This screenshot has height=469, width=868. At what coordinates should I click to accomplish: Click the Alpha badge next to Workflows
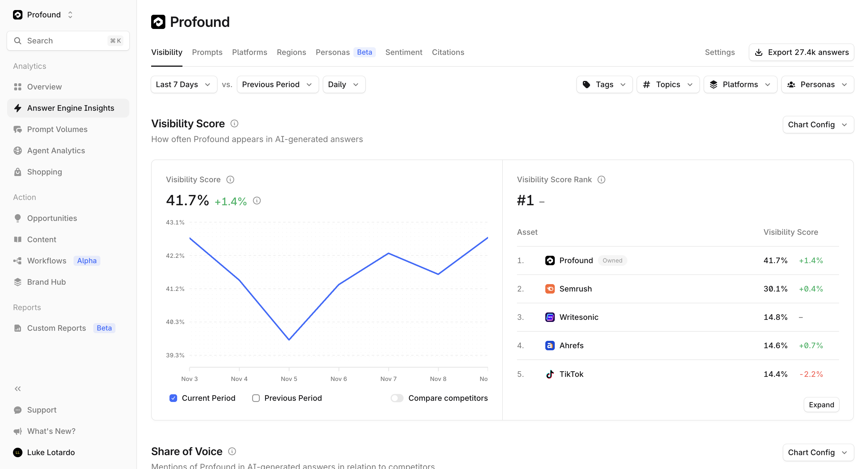point(87,260)
